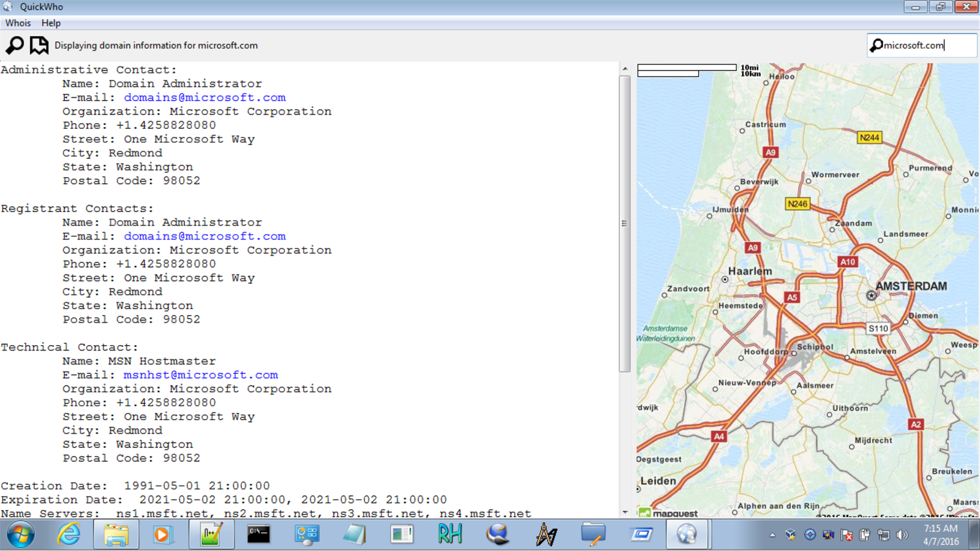Viewport: 980px width, 551px height.
Task: Click Technical Contact email msnhst@microsoft.com
Action: click(201, 374)
